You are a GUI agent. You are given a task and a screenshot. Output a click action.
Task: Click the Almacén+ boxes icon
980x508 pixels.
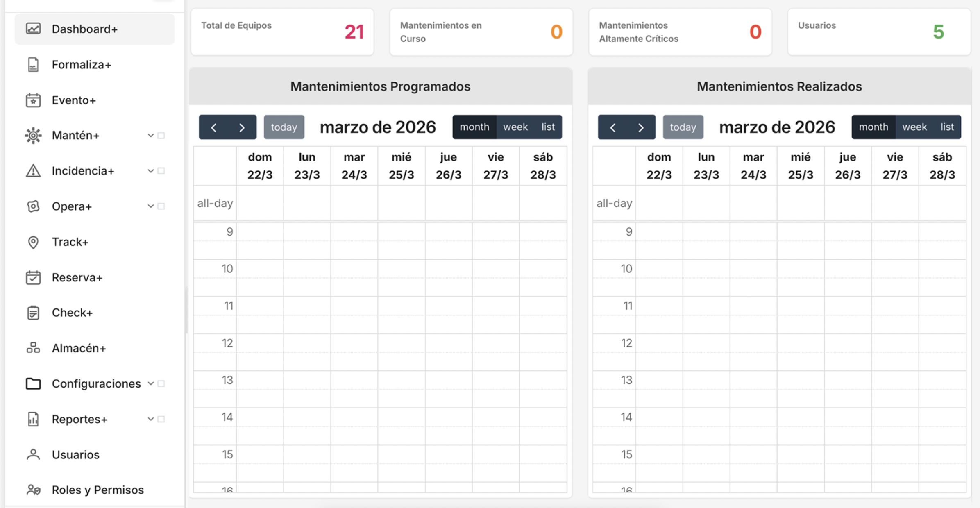pos(33,348)
